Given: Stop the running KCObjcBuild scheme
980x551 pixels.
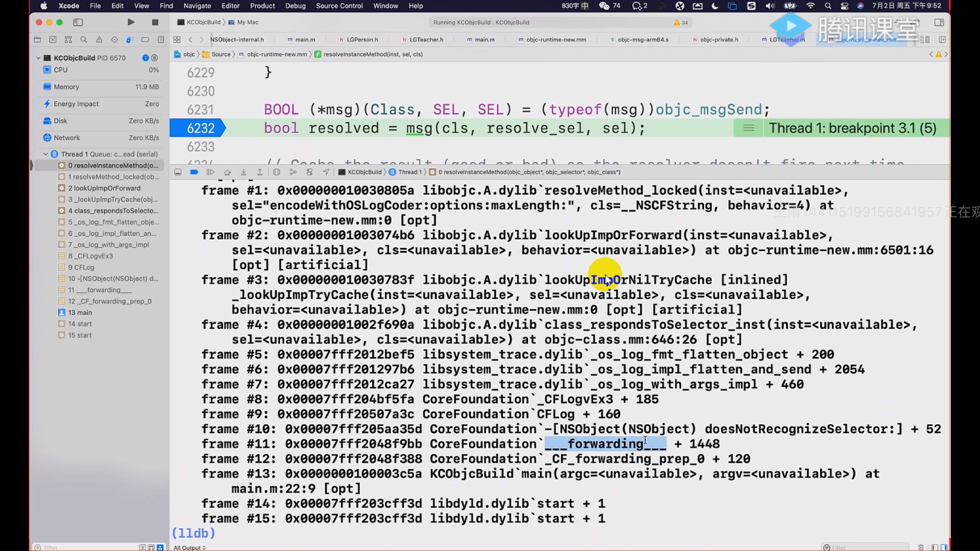Looking at the screenshot, I should point(155,22).
